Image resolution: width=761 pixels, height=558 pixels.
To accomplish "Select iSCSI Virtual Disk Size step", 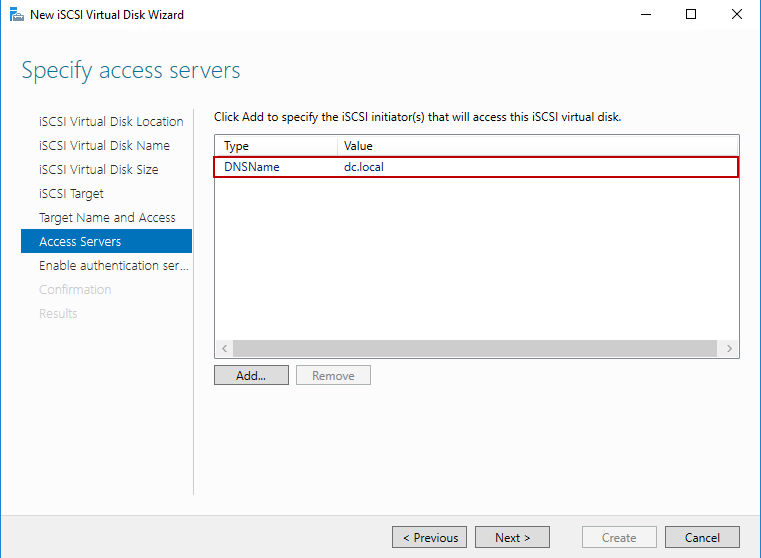I will 98,170.
